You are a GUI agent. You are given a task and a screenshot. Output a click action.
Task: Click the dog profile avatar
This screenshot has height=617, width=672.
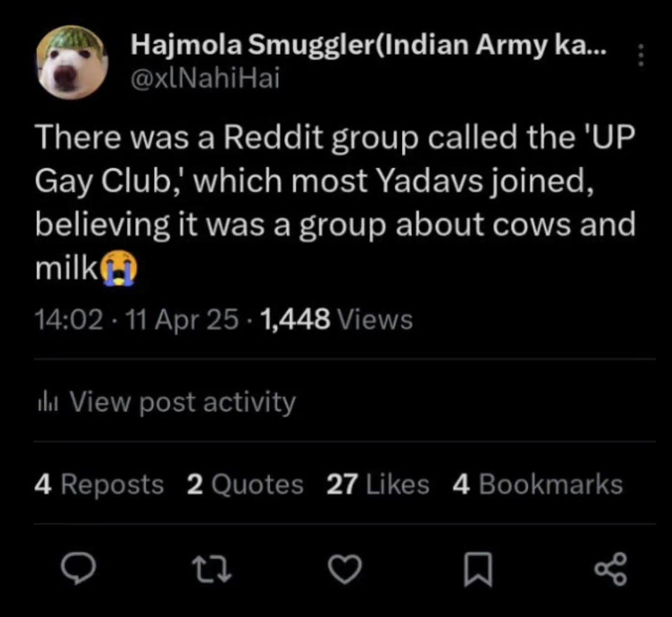pos(72,64)
